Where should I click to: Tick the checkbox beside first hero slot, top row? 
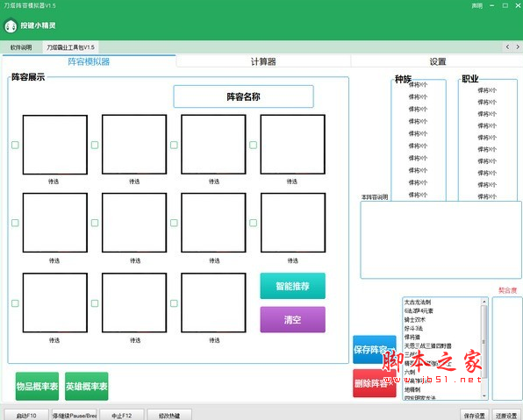pyautogui.click(x=15, y=145)
